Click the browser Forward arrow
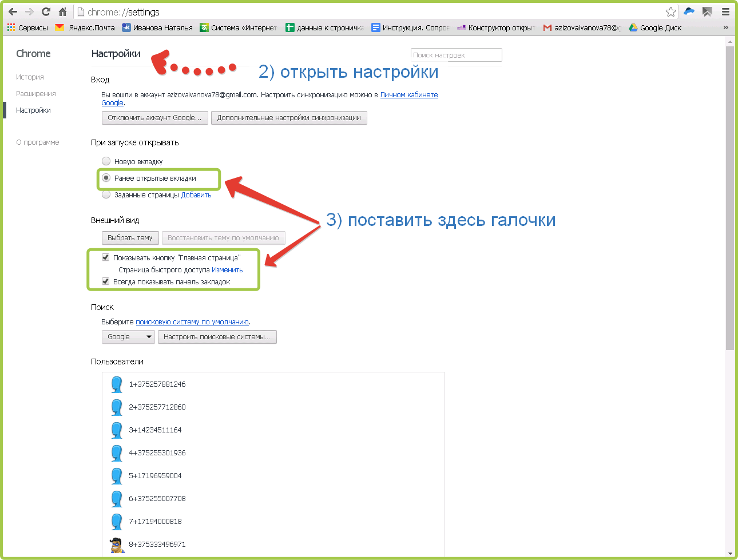This screenshot has height=560, width=738. pos(29,11)
